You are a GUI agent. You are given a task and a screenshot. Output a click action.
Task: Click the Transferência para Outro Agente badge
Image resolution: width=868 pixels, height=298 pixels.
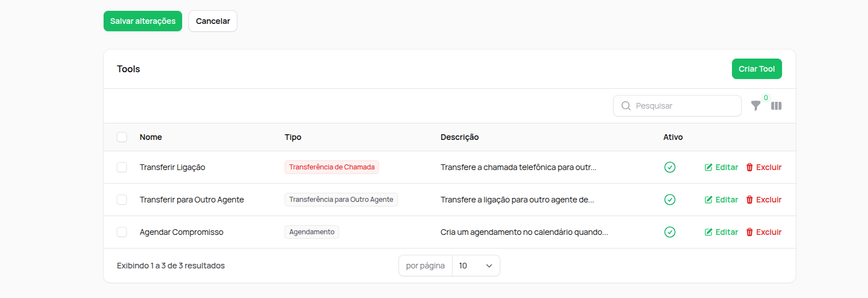coord(341,200)
